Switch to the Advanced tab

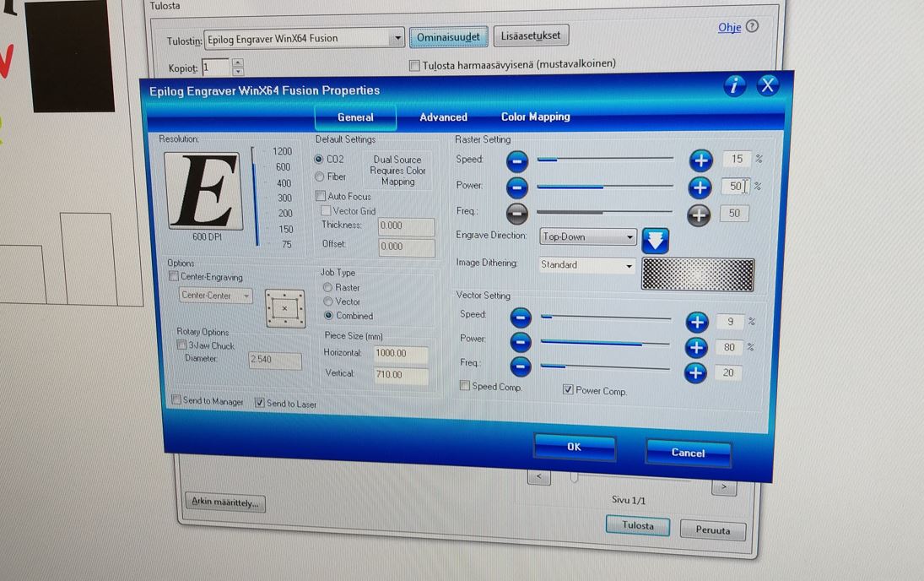tap(443, 117)
